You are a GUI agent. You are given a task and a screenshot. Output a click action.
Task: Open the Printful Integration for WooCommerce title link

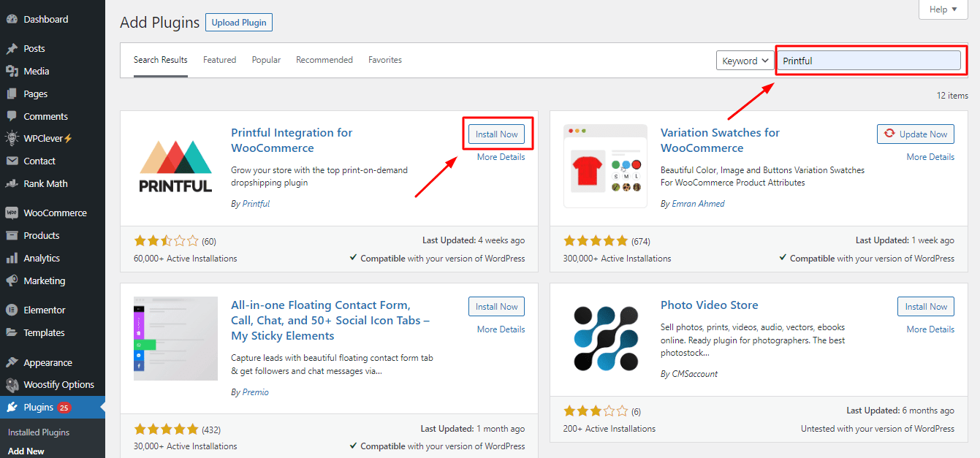tap(292, 140)
